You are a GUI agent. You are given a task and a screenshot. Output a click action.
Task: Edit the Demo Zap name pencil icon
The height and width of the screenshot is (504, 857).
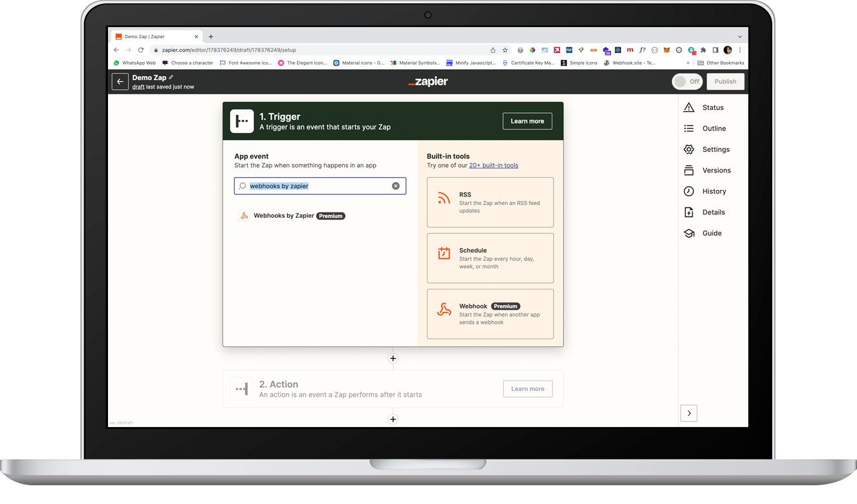point(171,78)
